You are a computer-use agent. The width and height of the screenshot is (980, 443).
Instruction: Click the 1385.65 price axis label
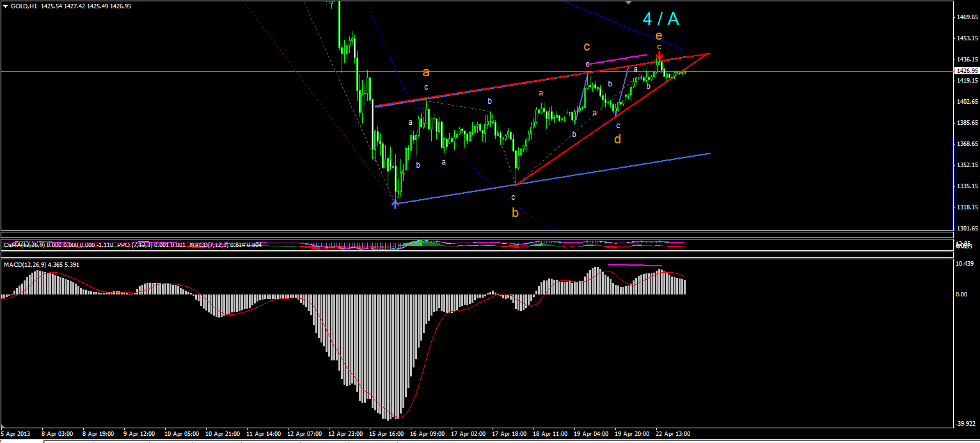[967, 123]
